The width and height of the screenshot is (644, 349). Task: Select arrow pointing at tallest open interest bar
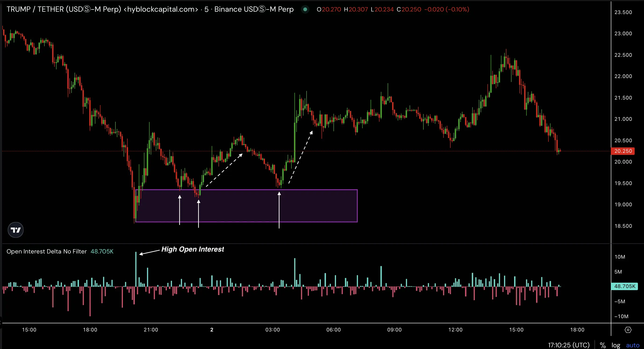click(x=150, y=252)
